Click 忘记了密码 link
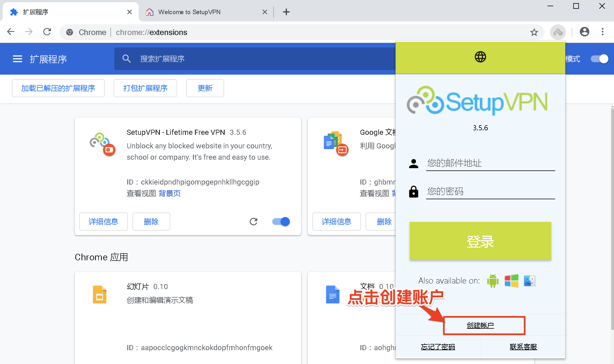Viewport: 614px width, 364px height. [x=438, y=347]
